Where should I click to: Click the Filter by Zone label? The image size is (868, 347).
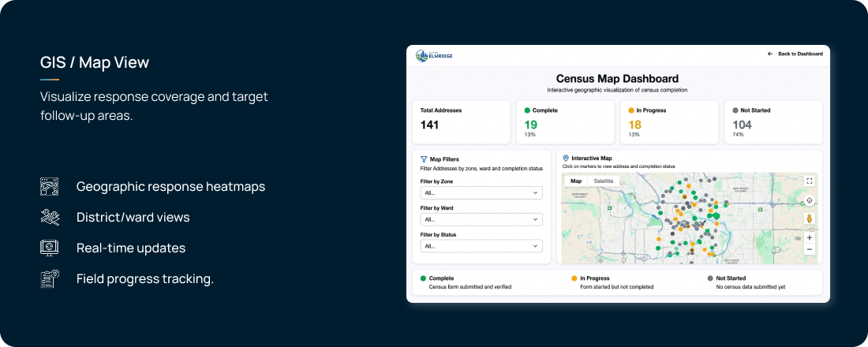437,181
